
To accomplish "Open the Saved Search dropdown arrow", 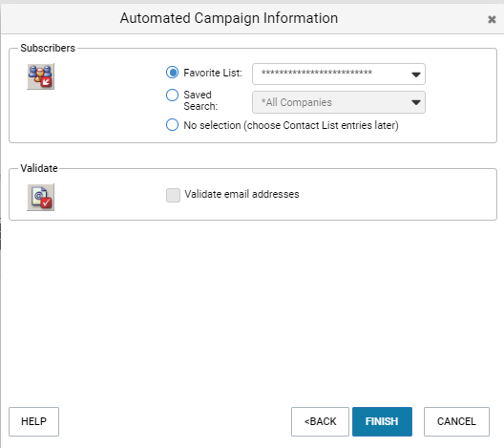I will click(416, 102).
